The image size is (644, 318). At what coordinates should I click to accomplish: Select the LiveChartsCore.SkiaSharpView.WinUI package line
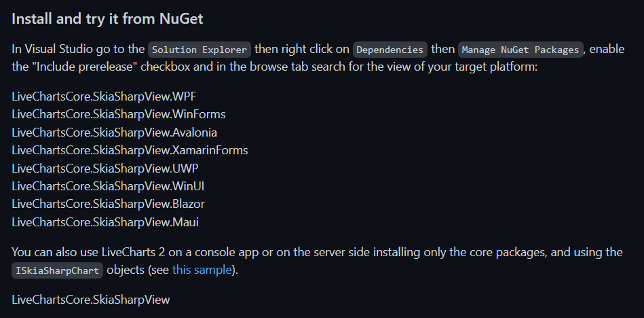[x=108, y=186]
